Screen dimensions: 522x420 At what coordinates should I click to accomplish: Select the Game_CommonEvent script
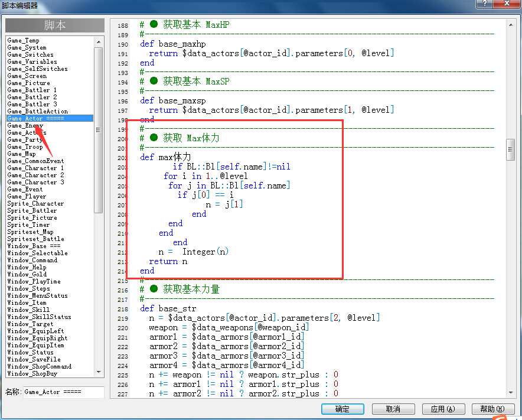tap(35, 161)
